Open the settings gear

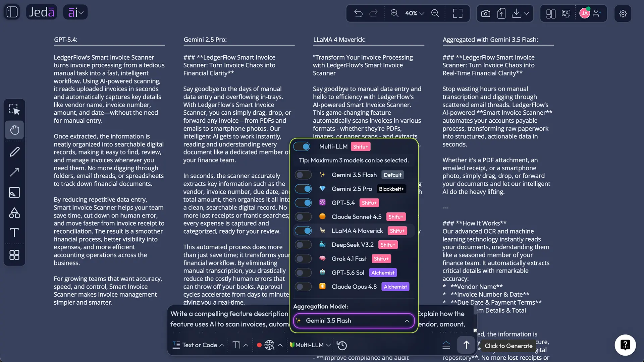tap(623, 13)
